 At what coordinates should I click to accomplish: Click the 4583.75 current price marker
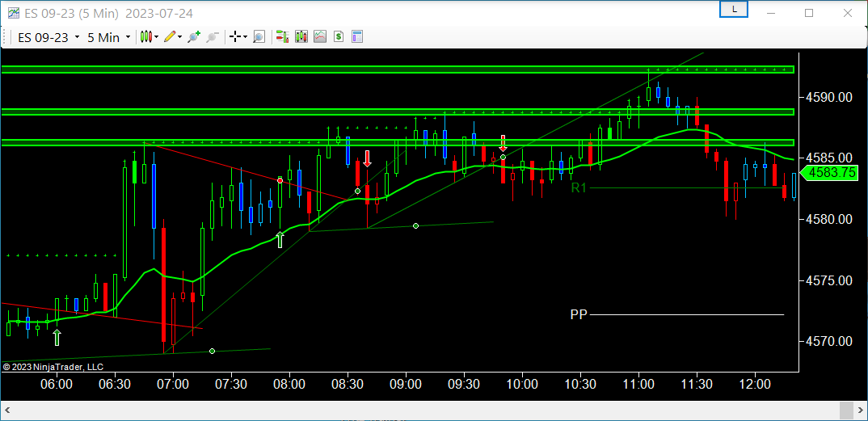point(828,173)
